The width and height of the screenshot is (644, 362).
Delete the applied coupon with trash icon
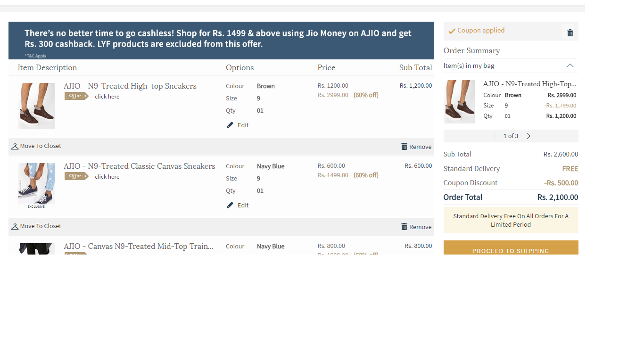570,33
